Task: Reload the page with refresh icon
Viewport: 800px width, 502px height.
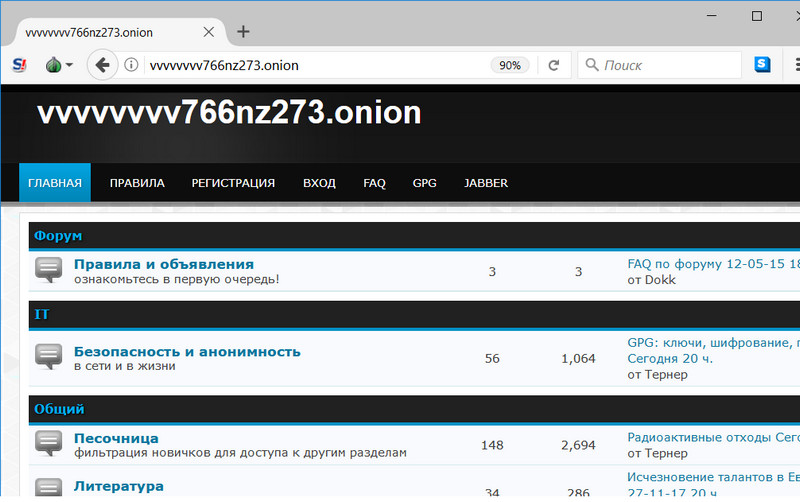Action: pos(553,66)
